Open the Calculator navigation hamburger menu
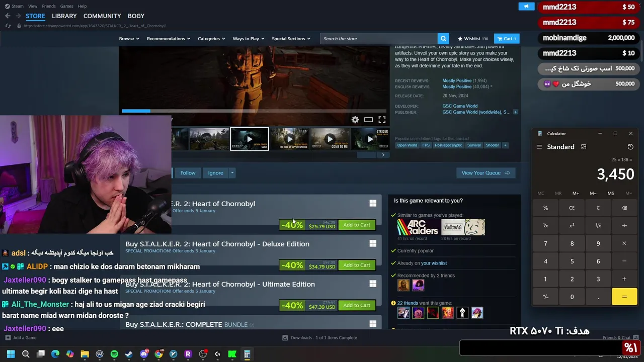 point(539,147)
